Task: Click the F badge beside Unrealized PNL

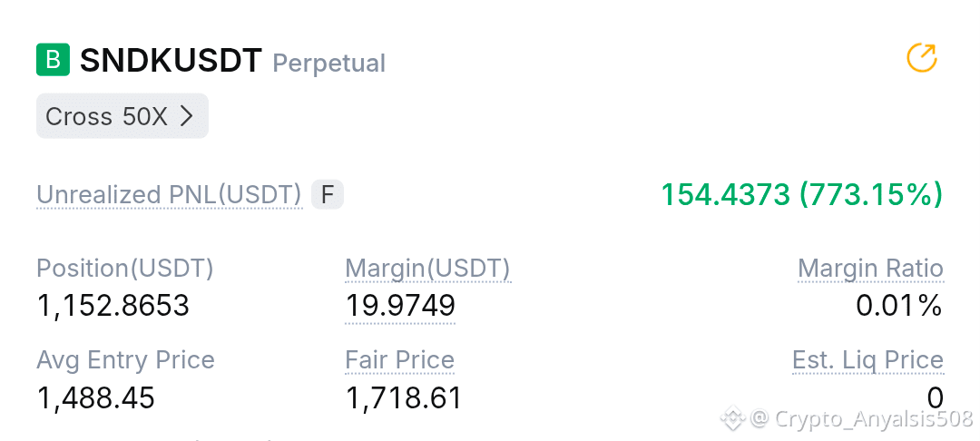Action: click(x=328, y=195)
